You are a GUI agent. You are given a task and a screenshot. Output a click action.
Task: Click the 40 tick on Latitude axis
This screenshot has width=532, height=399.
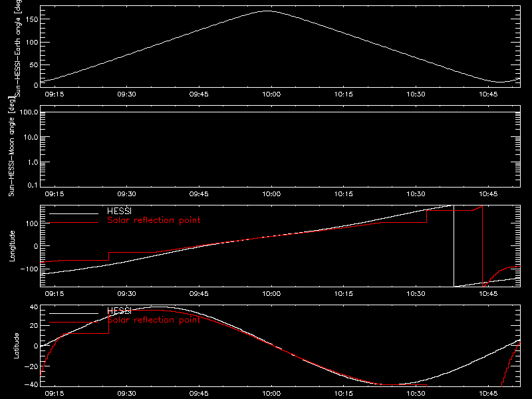pyautogui.click(x=34, y=307)
